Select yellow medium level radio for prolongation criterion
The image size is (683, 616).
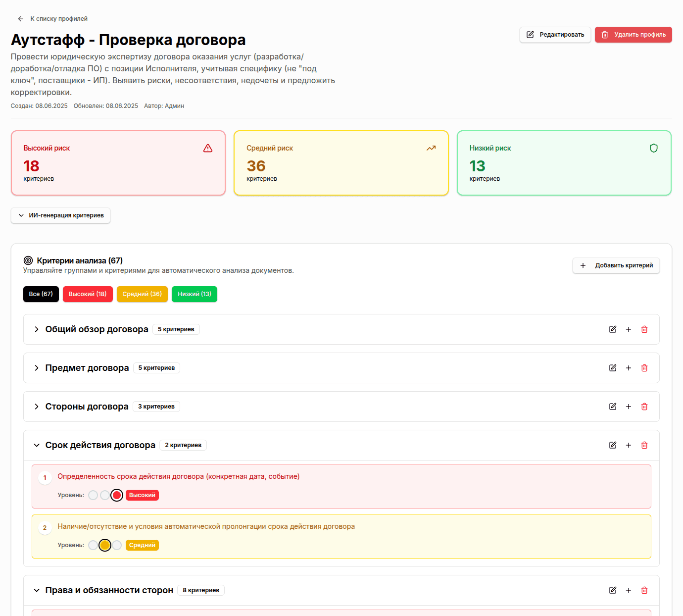point(105,545)
